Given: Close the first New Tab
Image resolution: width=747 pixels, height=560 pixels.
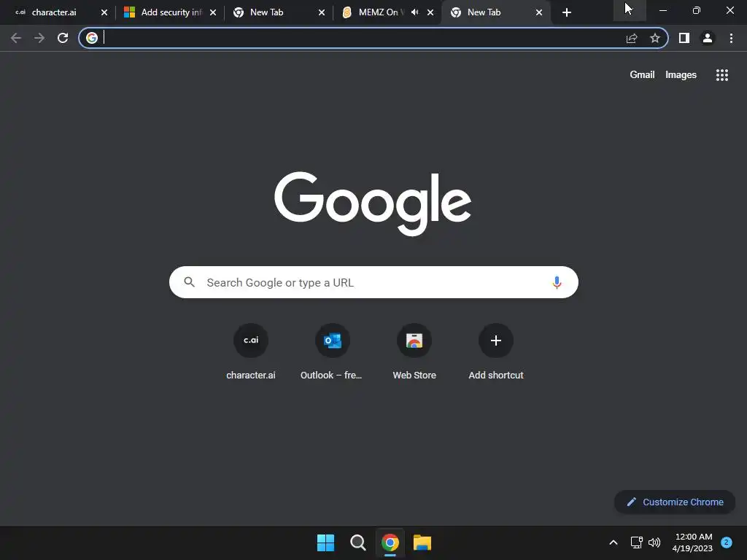Looking at the screenshot, I should point(322,12).
